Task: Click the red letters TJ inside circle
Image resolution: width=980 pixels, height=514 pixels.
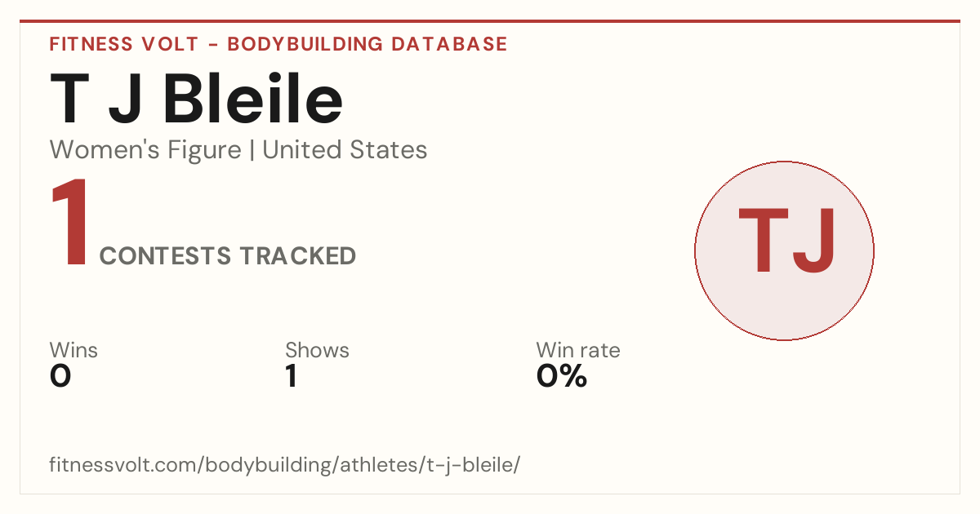Action: tap(787, 241)
